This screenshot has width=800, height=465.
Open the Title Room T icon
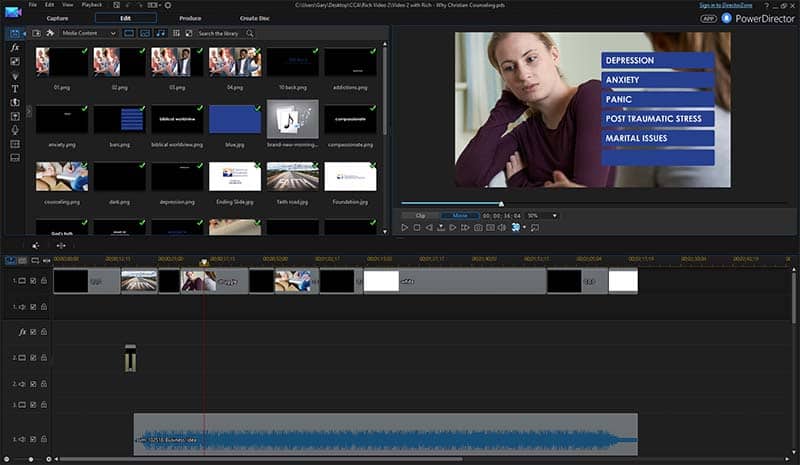[x=15, y=88]
